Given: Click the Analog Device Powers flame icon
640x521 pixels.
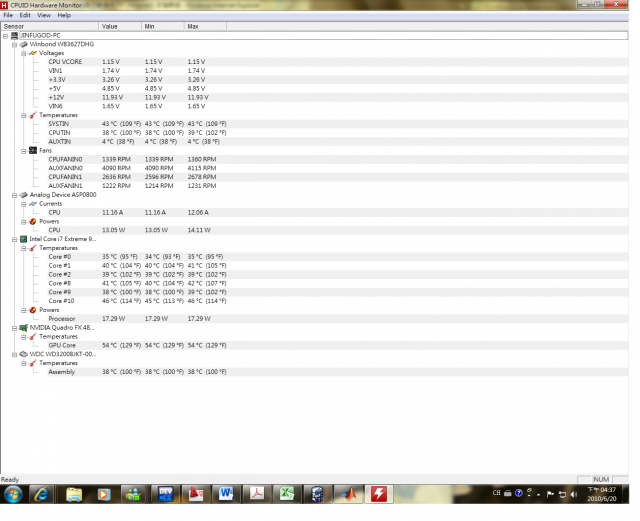Looking at the screenshot, I should [33, 221].
